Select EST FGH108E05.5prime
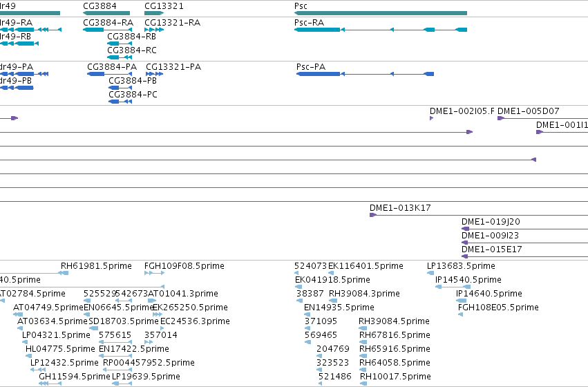This screenshot has width=588, height=387. click(x=498, y=308)
